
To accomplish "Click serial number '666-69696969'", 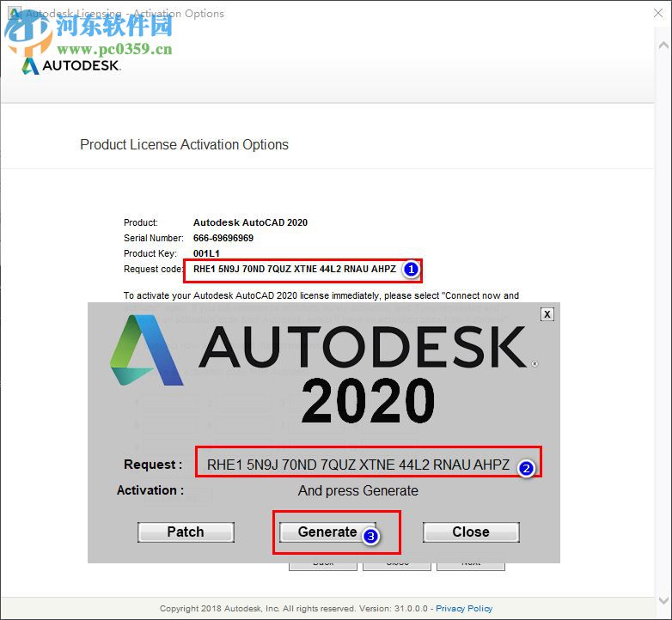I will pos(223,238).
